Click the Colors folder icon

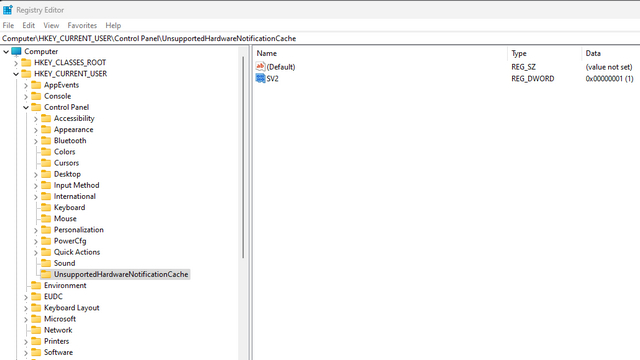[46, 152]
